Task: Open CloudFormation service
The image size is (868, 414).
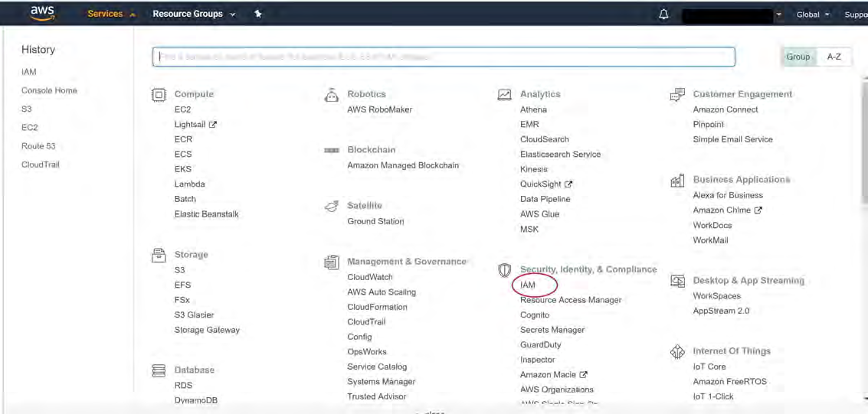Action: pos(377,308)
